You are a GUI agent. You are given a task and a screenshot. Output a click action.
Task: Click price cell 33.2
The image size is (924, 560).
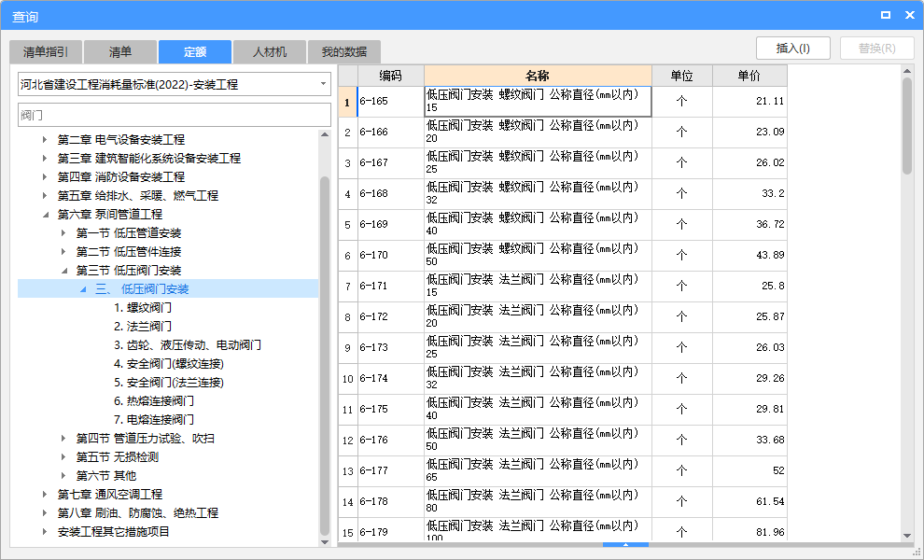[x=749, y=193]
